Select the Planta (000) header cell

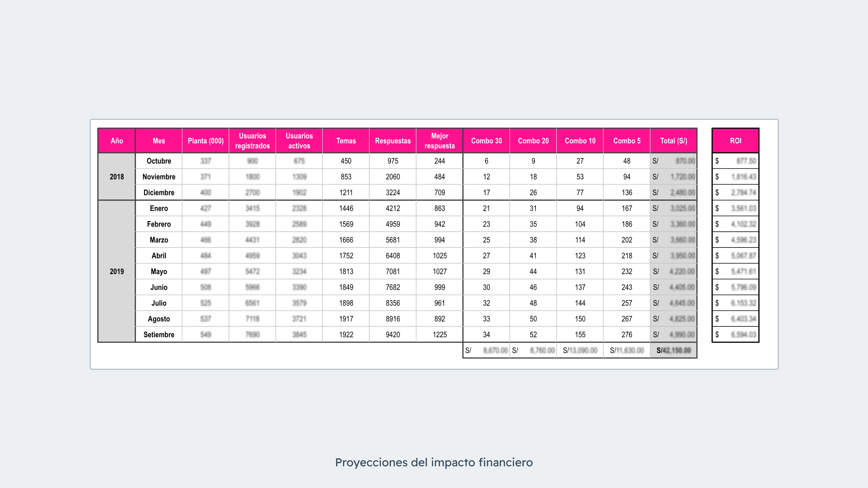206,141
